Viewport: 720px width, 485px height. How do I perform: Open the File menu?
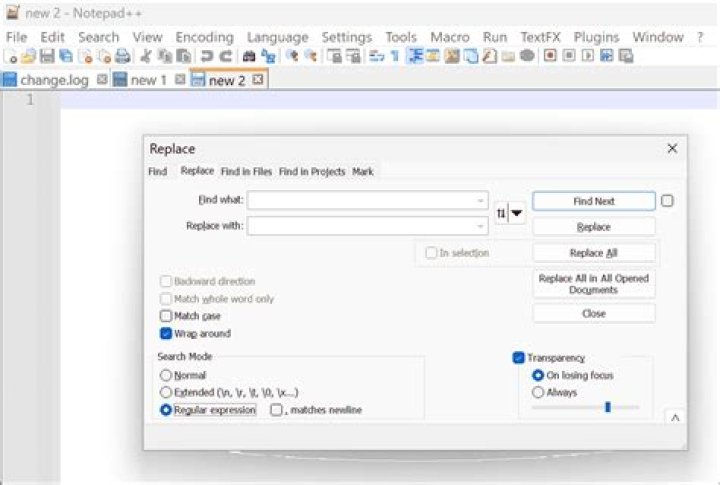[17, 37]
